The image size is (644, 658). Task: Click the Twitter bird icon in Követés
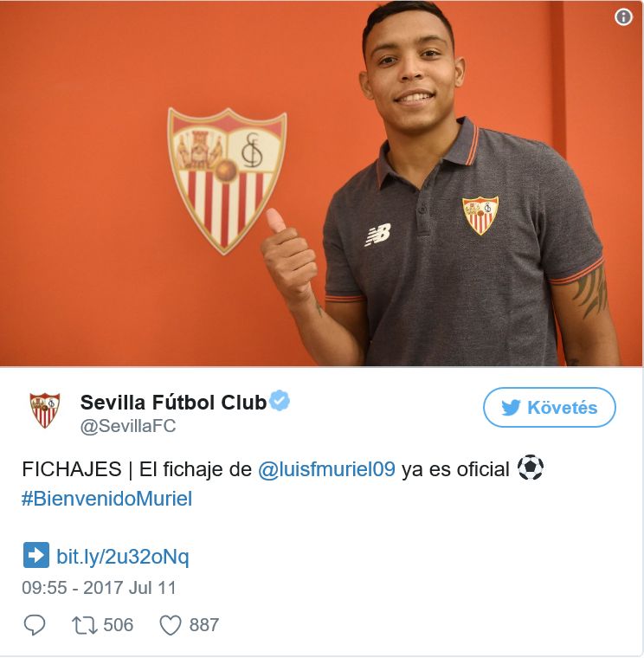click(511, 408)
